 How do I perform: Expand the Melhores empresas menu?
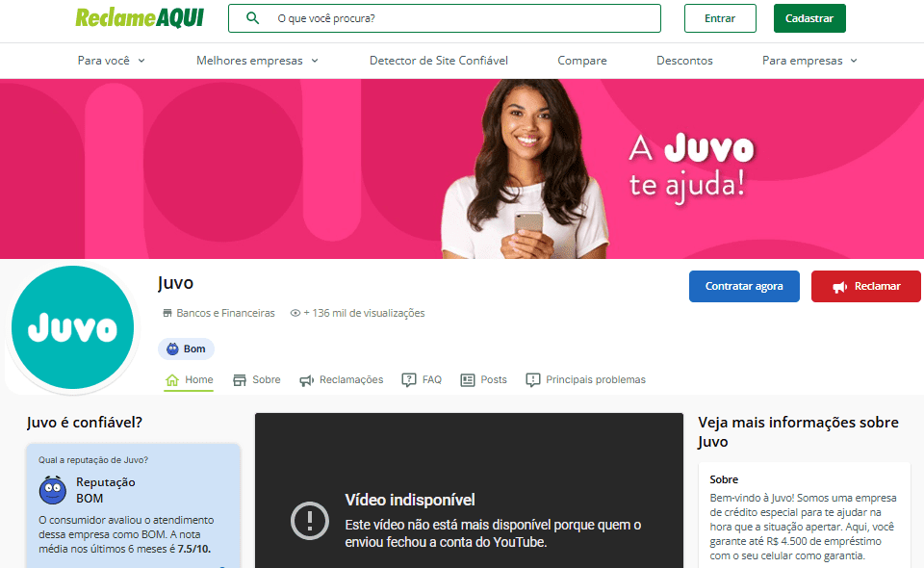click(256, 61)
